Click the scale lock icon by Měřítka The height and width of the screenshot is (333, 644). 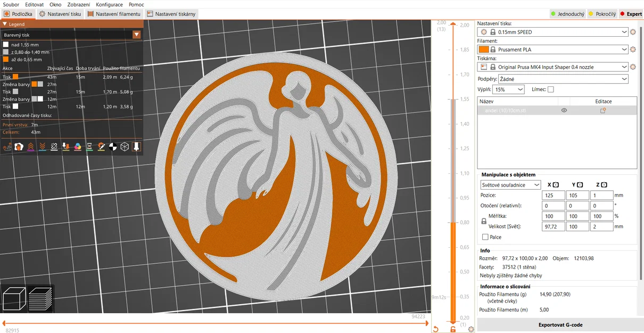tap(484, 221)
